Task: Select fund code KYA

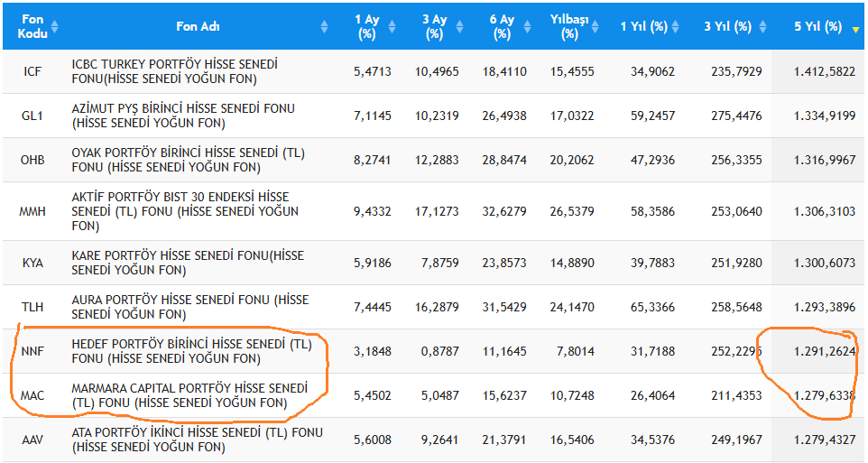Action: pos(32,263)
